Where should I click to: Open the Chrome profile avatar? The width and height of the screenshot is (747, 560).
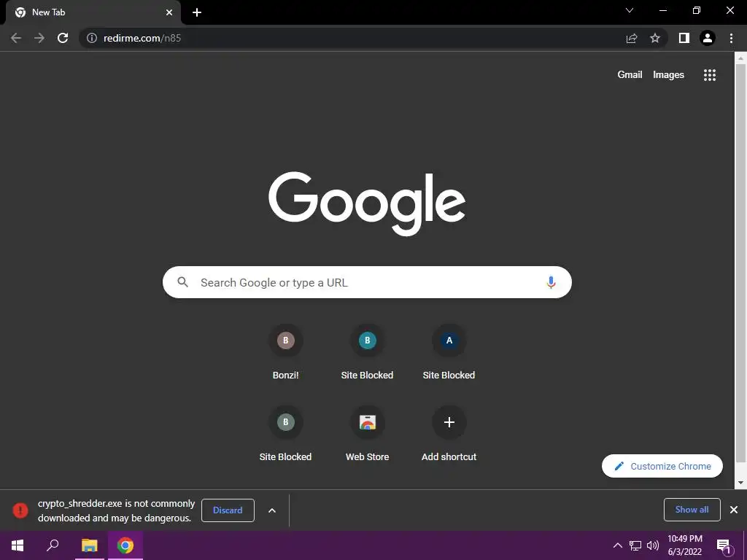click(708, 38)
